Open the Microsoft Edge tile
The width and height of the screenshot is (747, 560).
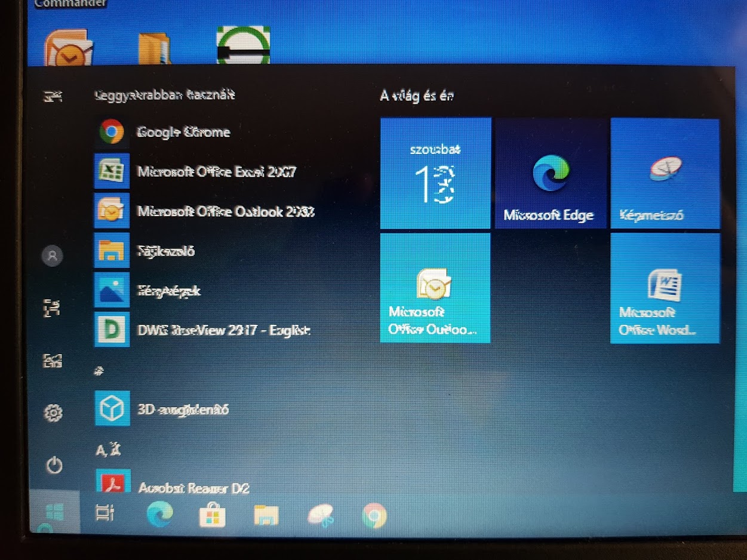pyautogui.click(x=551, y=173)
